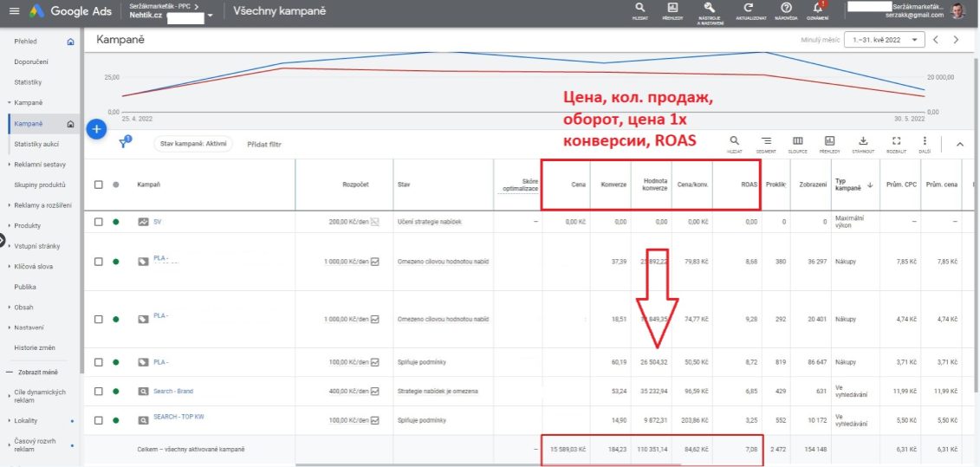The image size is (980, 467).
Task: Click the blue plus new campaign button
Action: [96, 130]
